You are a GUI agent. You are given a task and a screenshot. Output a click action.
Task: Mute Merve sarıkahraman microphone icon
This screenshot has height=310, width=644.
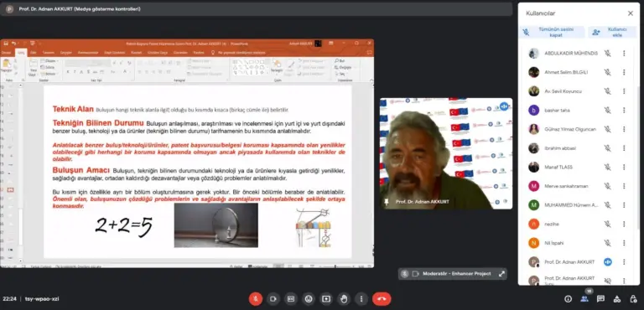point(607,186)
